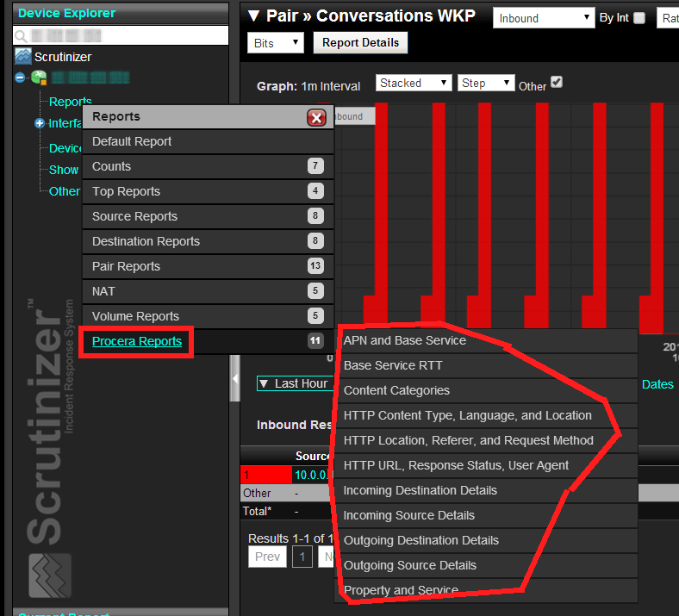Collapse report title with triangle before Pair
The image size is (679, 616).
click(x=253, y=16)
